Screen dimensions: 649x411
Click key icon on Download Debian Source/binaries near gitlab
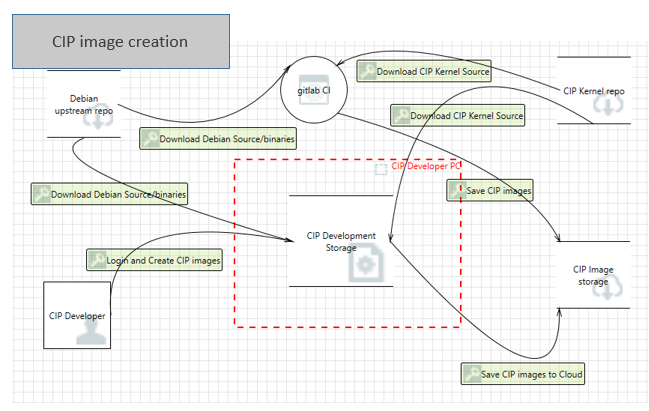tap(150, 138)
